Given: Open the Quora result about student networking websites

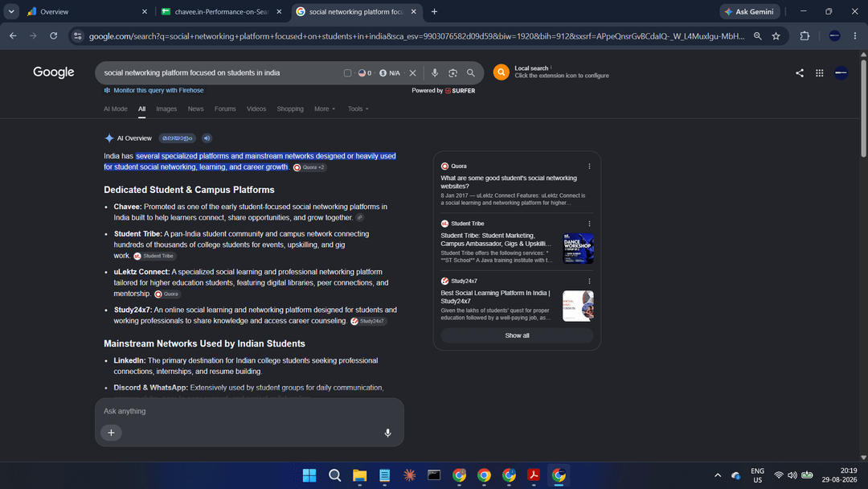Looking at the screenshot, I should coord(508,183).
